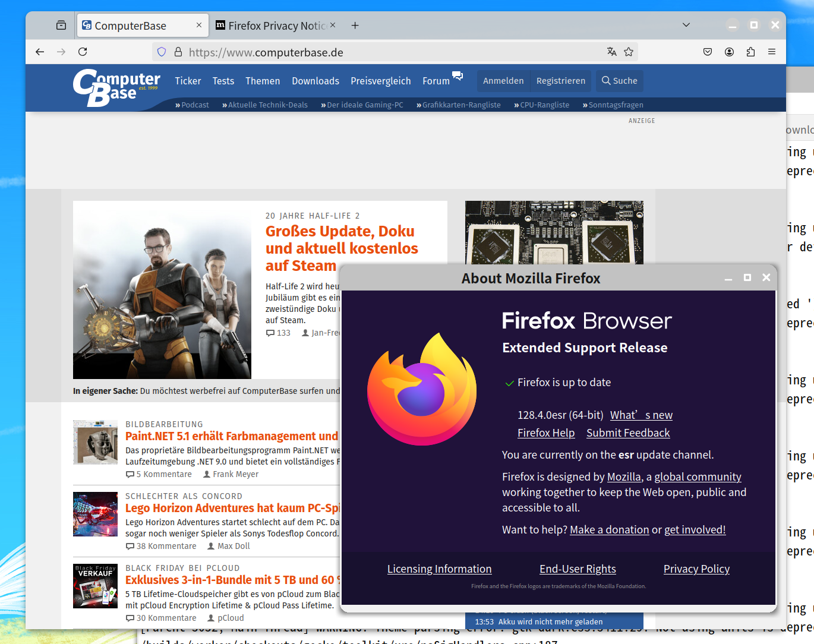814x644 pixels.
Task: Open End-User Rights link
Action: click(x=578, y=569)
